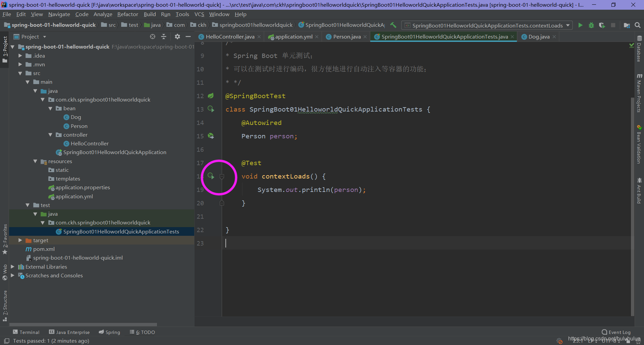Open the Navigate menu
The height and width of the screenshot is (345, 644).
[59, 14]
